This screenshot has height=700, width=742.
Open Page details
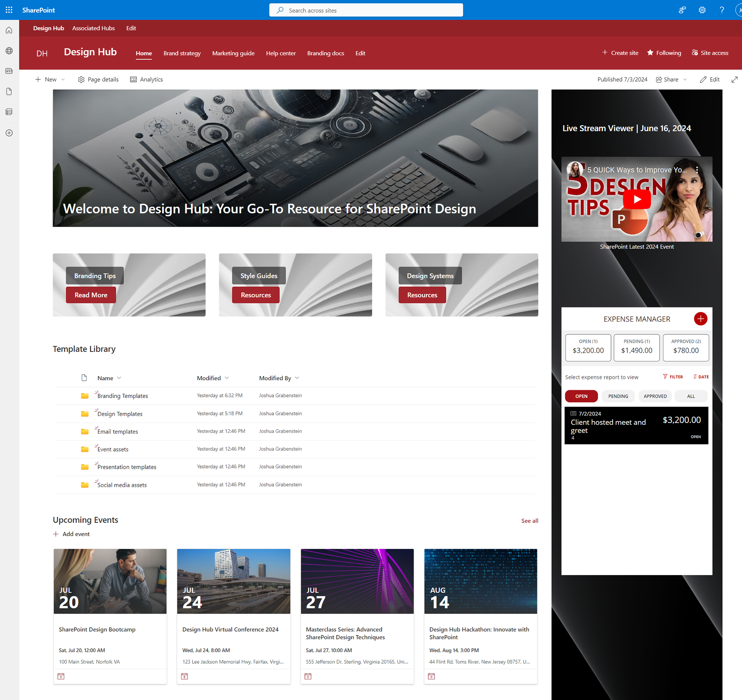98,79
